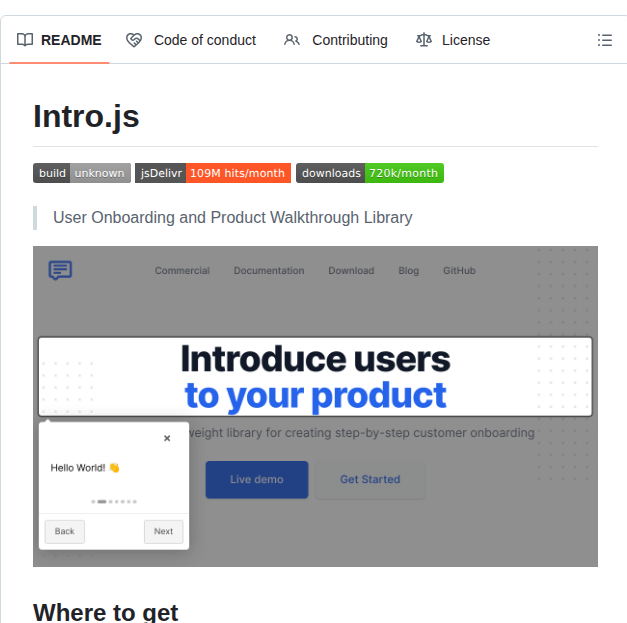Click the build unknown badge
The height and width of the screenshot is (623, 627).
82,173
